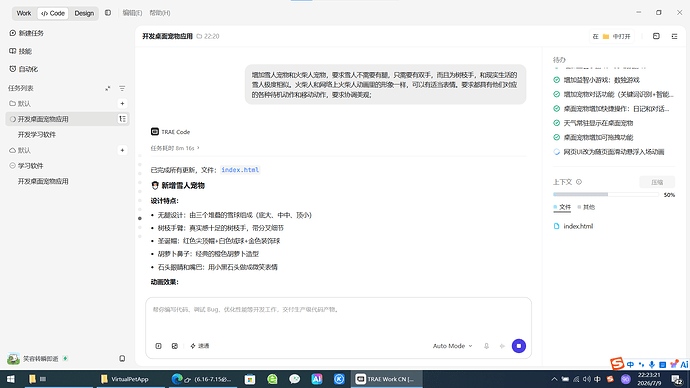The image size is (690, 388).
Task: Click the user profile avatar at bottom left
Action: click(x=13, y=359)
